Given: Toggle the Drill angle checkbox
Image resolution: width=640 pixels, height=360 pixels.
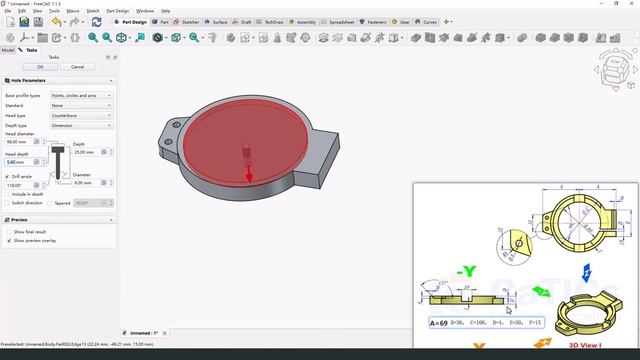Looking at the screenshot, I should click(7, 176).
